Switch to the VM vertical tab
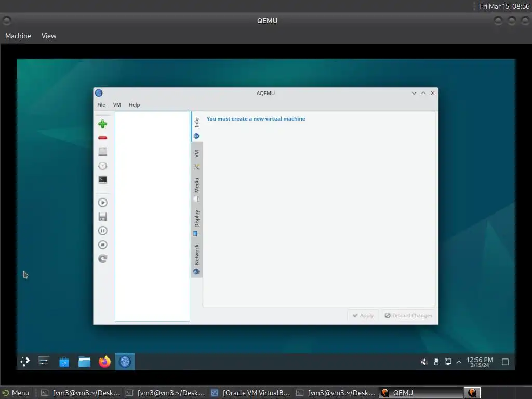 [197, 159]
